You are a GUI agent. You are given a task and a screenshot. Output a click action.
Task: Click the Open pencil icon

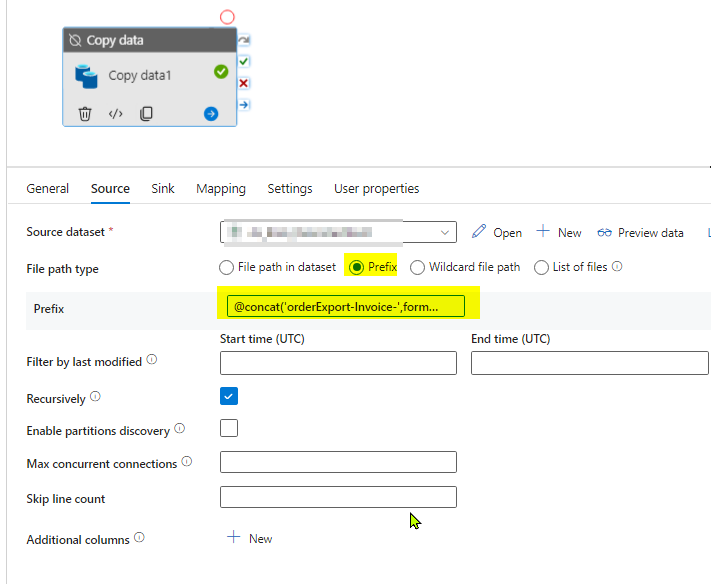tap(479, 231)
